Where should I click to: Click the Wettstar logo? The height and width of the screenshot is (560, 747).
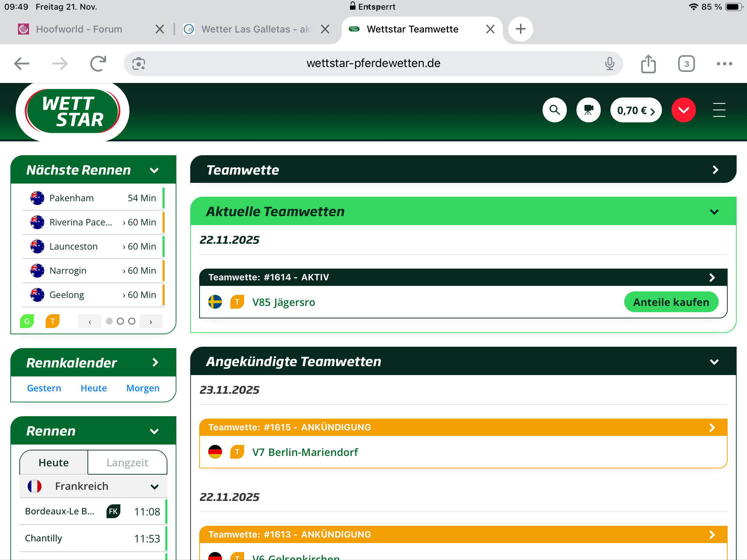pyautogui.click(x=72, y=111)
